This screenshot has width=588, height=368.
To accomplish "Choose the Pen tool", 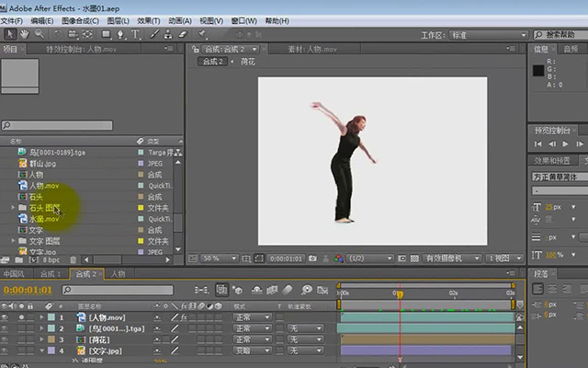I will [x=120, y=35].
